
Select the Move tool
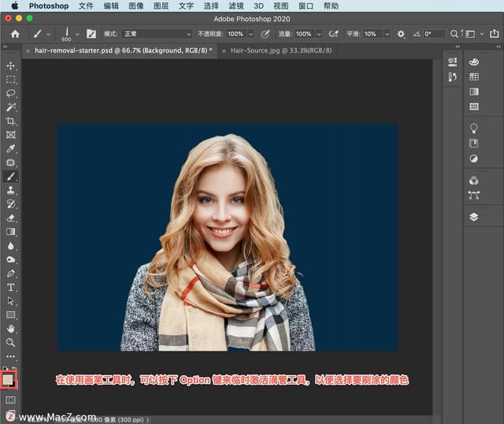pyautogui.click(x=11, y=65)
